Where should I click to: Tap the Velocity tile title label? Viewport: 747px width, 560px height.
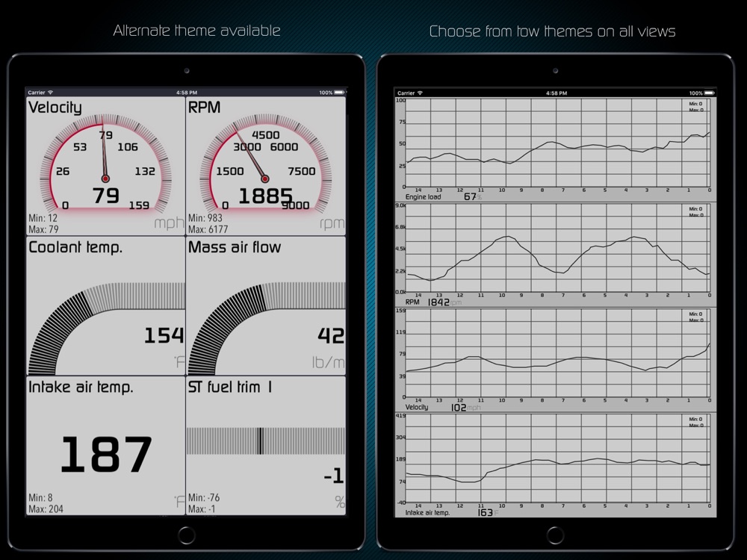click(x=55, y=108)
